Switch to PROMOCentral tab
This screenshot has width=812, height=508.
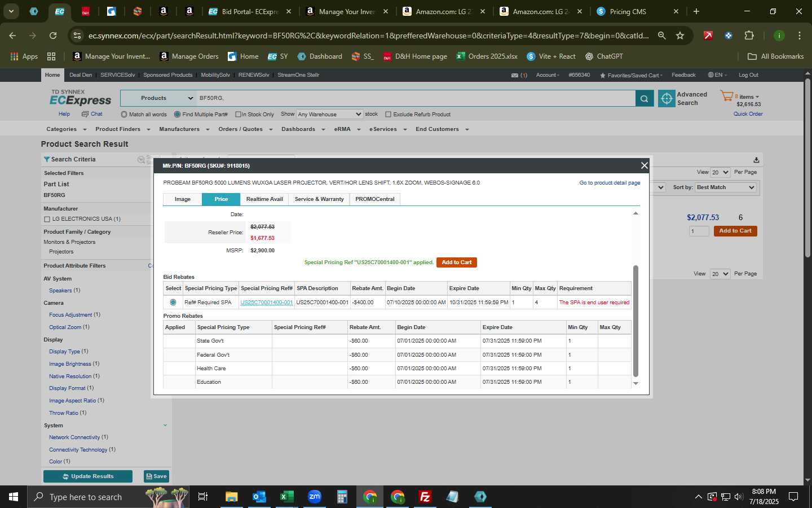coord(375,199)
